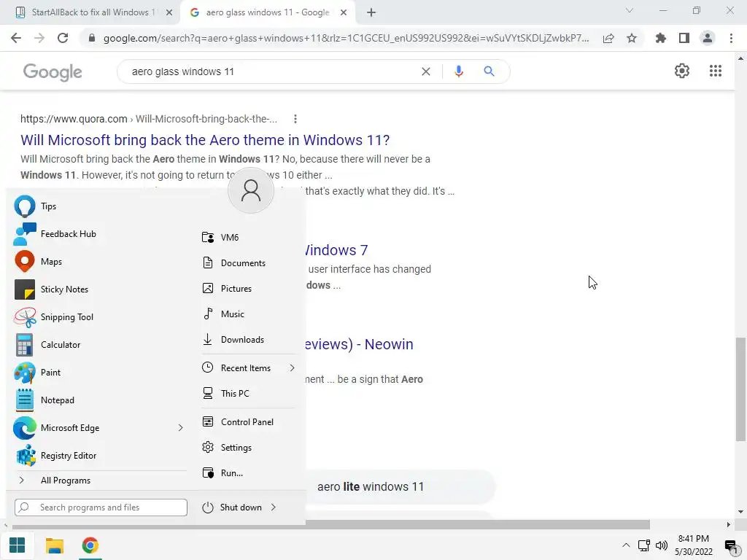Open Google apps grid

[715, 71]
